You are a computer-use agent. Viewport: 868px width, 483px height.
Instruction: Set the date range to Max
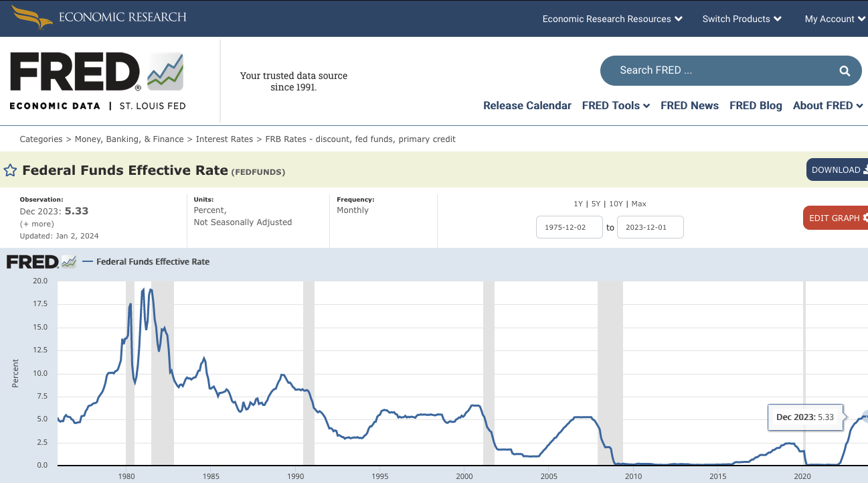click(638, 204)
